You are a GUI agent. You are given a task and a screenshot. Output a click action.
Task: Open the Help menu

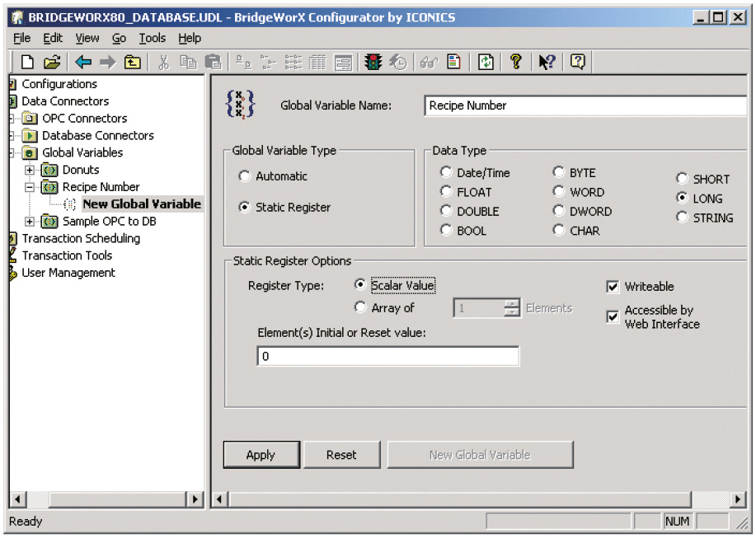190,38
